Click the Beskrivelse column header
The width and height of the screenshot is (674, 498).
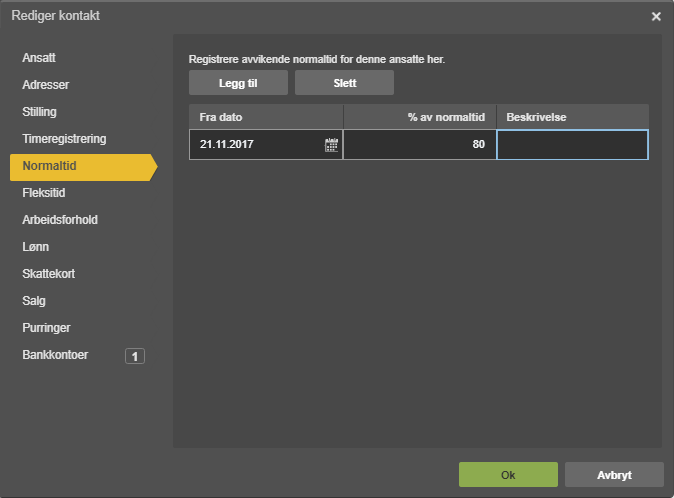[x=573, y=117]
